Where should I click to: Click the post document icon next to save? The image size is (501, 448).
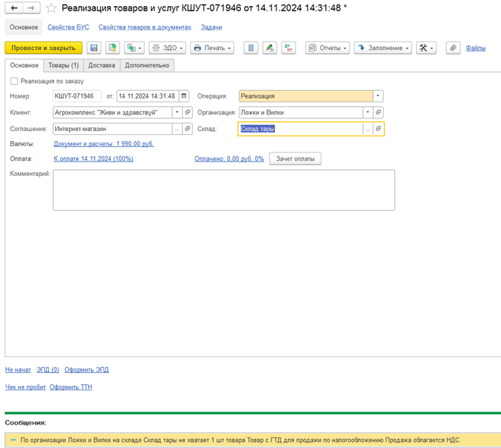(112, 48)
